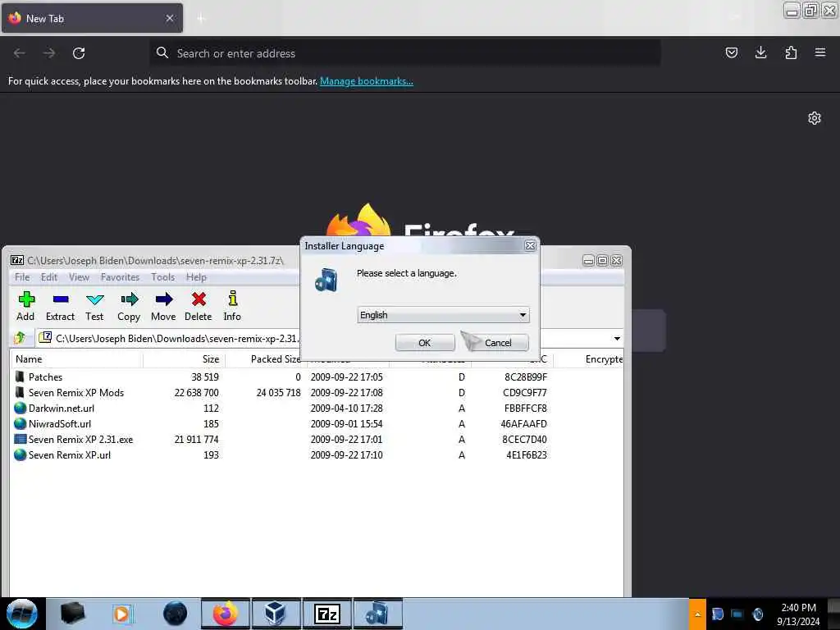Open the 7-Zip View menu
Image resolution: width=840 pixels, height=630 pixels.
79,277
